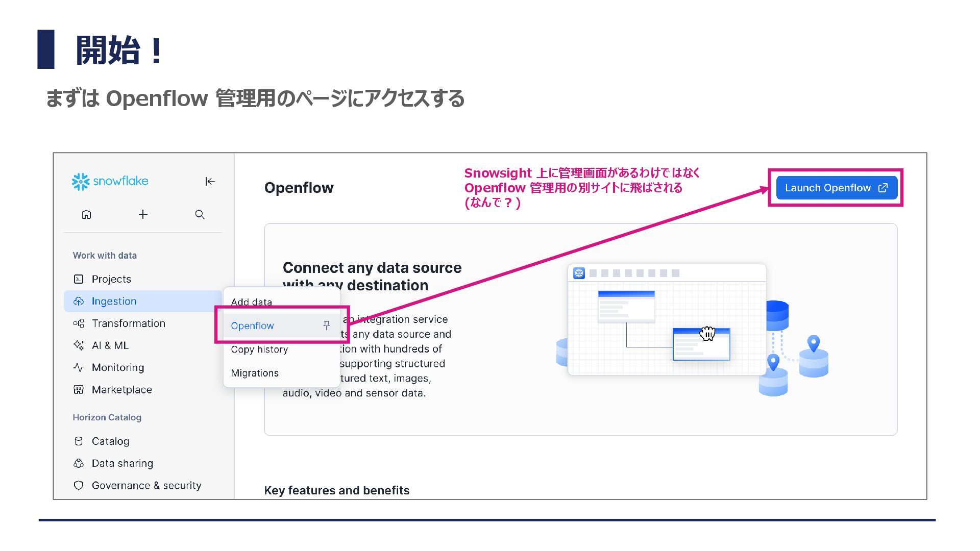Go to Home via house icon
Viewport: 980px width, 551px height.
click(86, 214)
